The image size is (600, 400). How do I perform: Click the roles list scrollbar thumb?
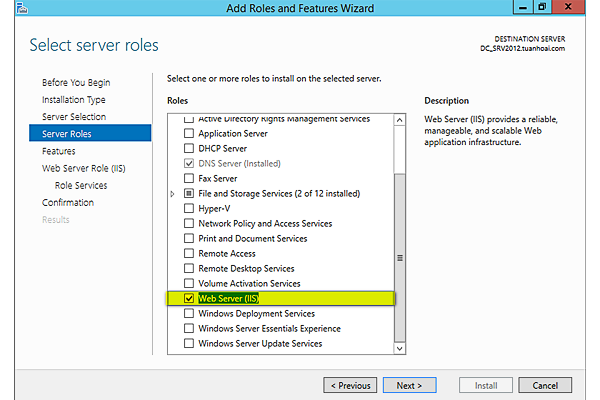coord(399,258)
